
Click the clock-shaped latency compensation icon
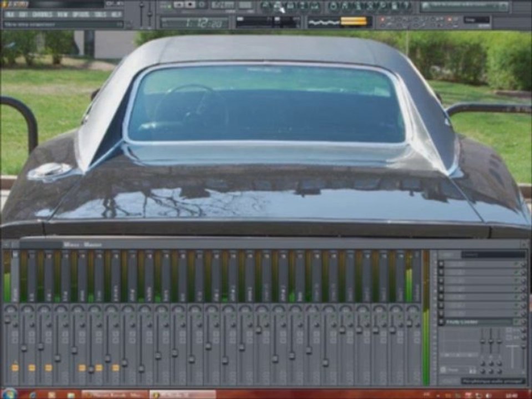443,370
